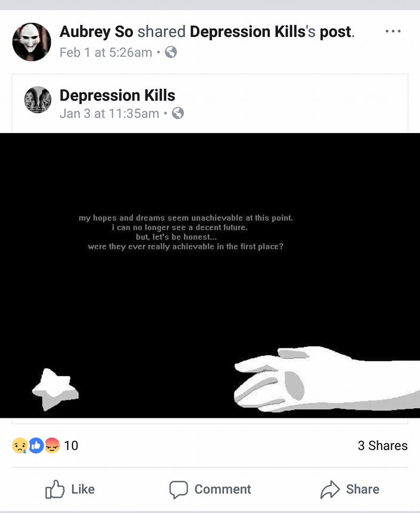
Task: Open the Jan 3 at 11:35am timestamp
Action: click(109, 113)
